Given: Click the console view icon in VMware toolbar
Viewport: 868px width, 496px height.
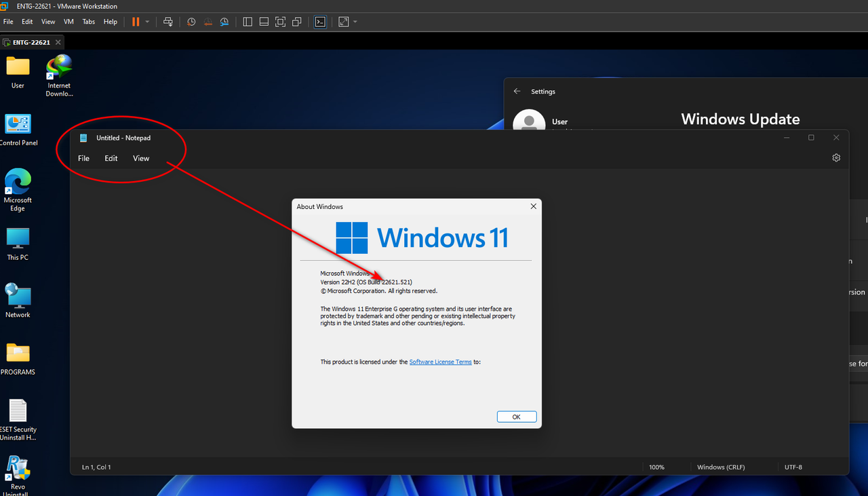Looking at the screenshot, I should [x=320, y=22].
